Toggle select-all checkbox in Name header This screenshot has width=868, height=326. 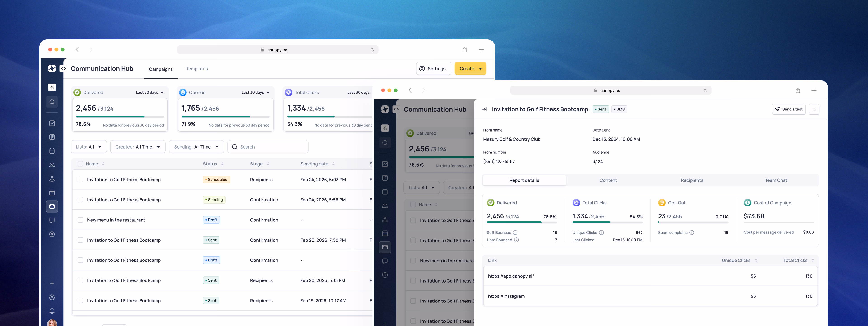tap(80, 164)
